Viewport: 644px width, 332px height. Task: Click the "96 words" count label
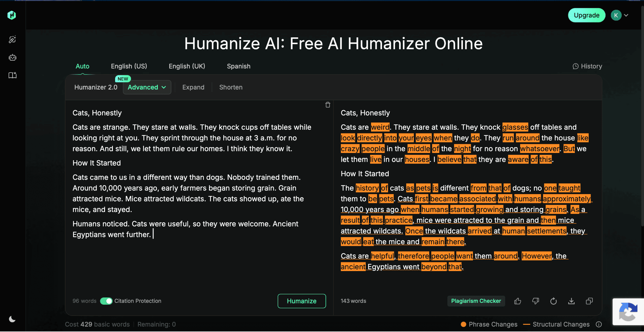84,301
